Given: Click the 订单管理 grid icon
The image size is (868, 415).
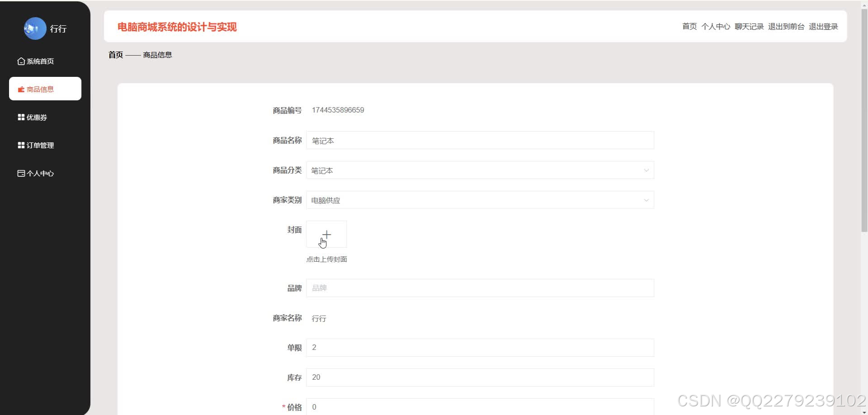Looking at the screenshot, I should click(x=21, y=145).
